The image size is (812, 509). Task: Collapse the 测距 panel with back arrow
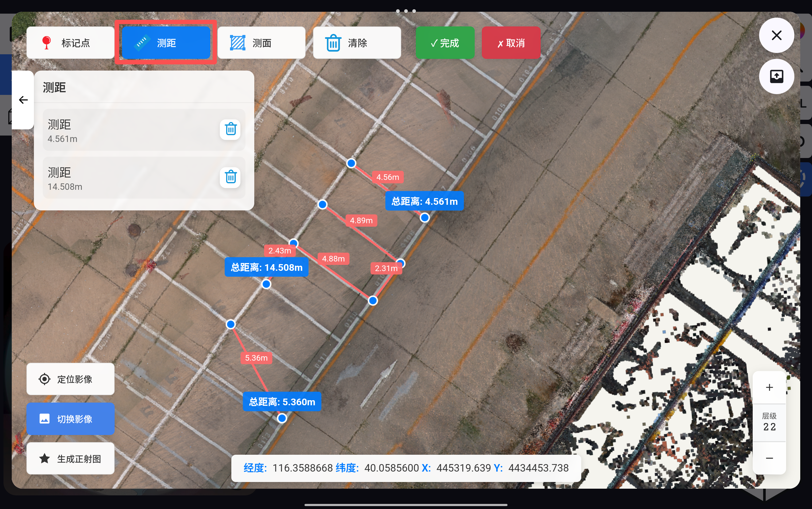[23, 100]
